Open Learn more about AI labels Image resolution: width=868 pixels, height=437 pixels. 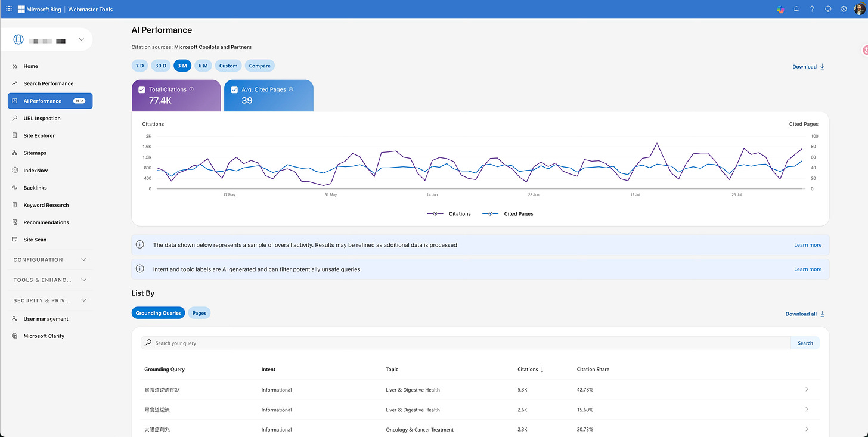pyautogui.click(x=808, y=269)
